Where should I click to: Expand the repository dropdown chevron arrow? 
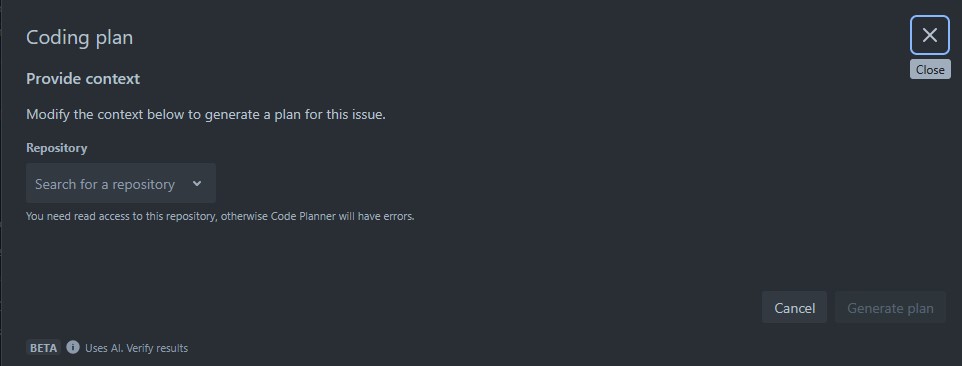197,183
